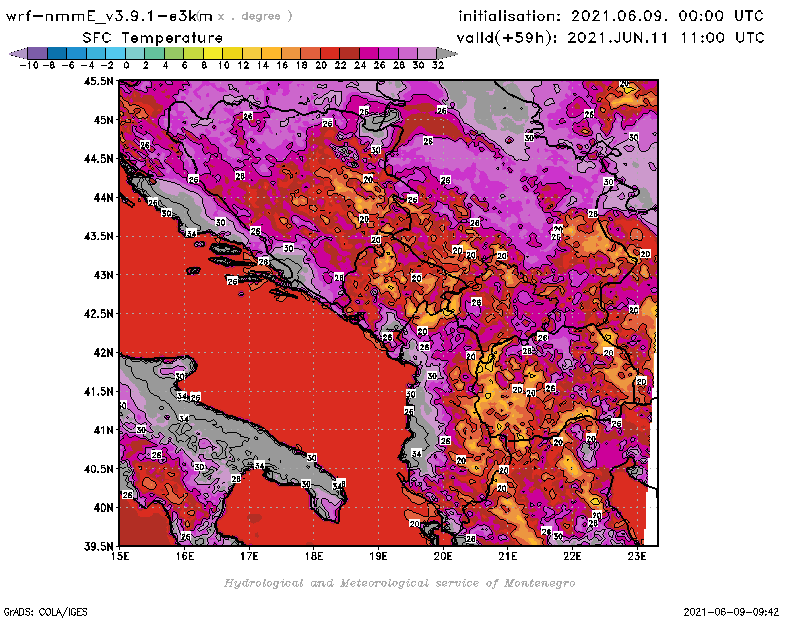Select the '16E' longitude label
The height and width of the screenshot is (618, 800).
click(185, 556)
